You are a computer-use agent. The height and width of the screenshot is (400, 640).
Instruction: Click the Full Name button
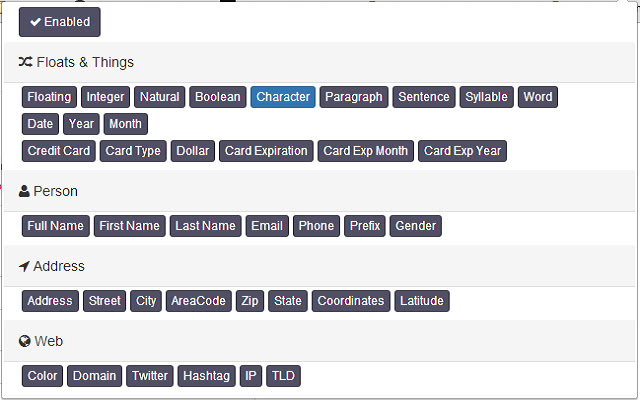[x=56, y=226]
